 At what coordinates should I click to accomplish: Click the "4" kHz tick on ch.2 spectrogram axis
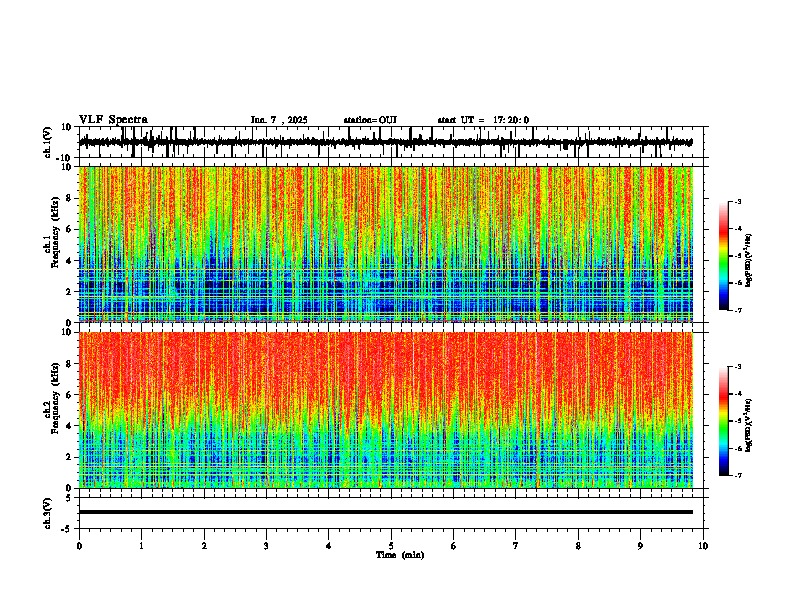pyautogui.click(x=70, y=426)
